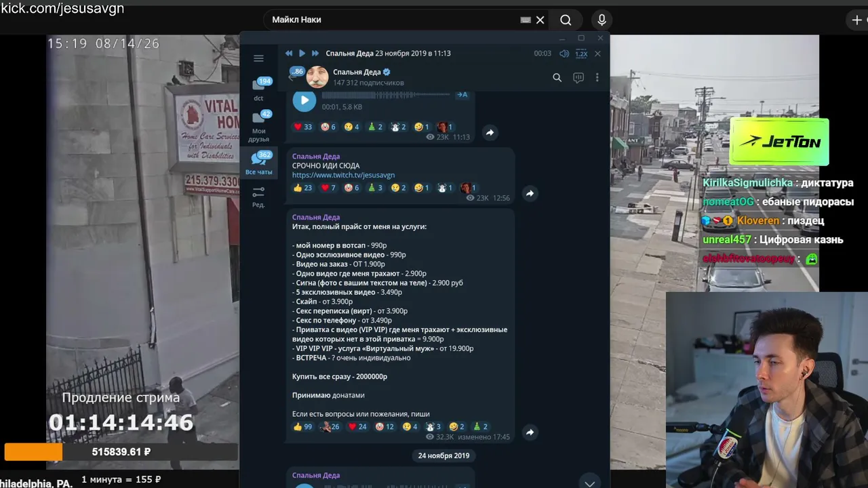The width and height of the screenshot is (868, 488).
Task: Open channel three-dot options menu
Action: pos(597,78)
